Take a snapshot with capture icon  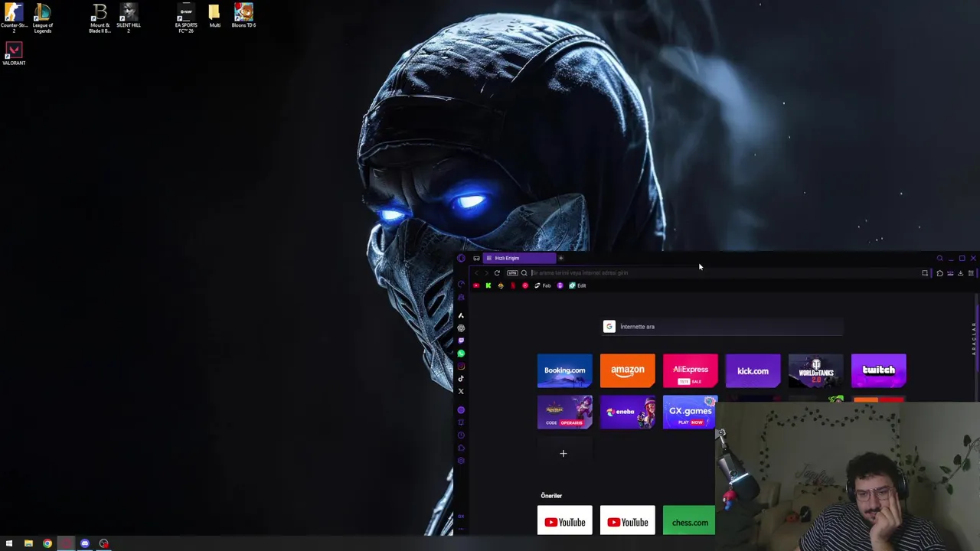[925, 272]
